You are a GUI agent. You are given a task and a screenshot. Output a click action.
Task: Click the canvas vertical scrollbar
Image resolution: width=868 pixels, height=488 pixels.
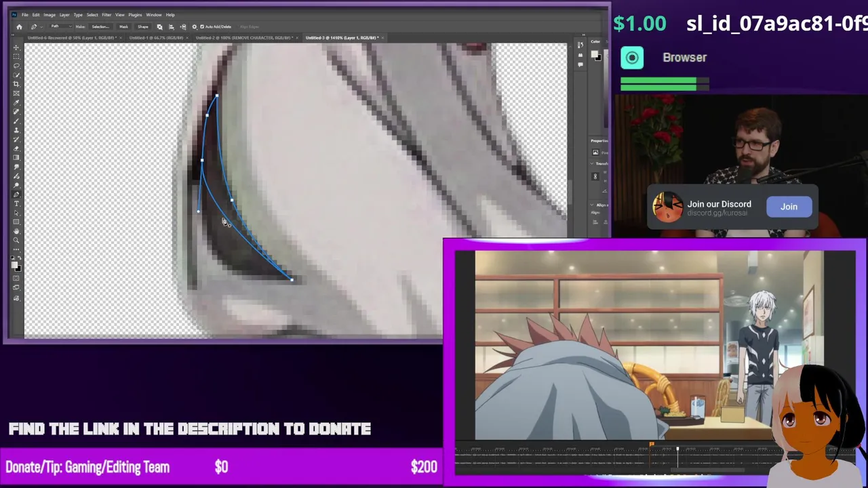tap(571, 193)
